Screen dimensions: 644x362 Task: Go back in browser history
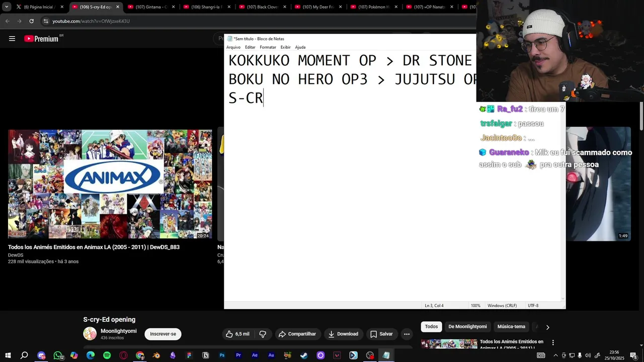pyautogui.click(x=7, y=21)
